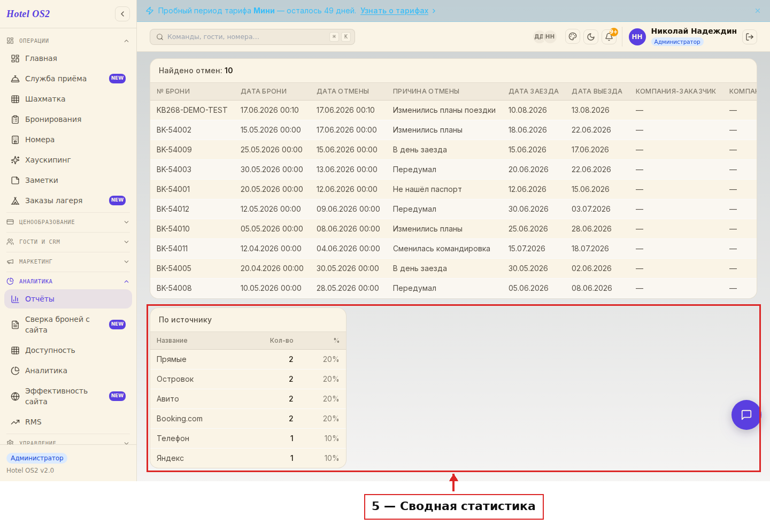Toggle the ДД НН compact mode switch
Image resolution: width=770 pixels, height=532 pixels.
[544, 37]
